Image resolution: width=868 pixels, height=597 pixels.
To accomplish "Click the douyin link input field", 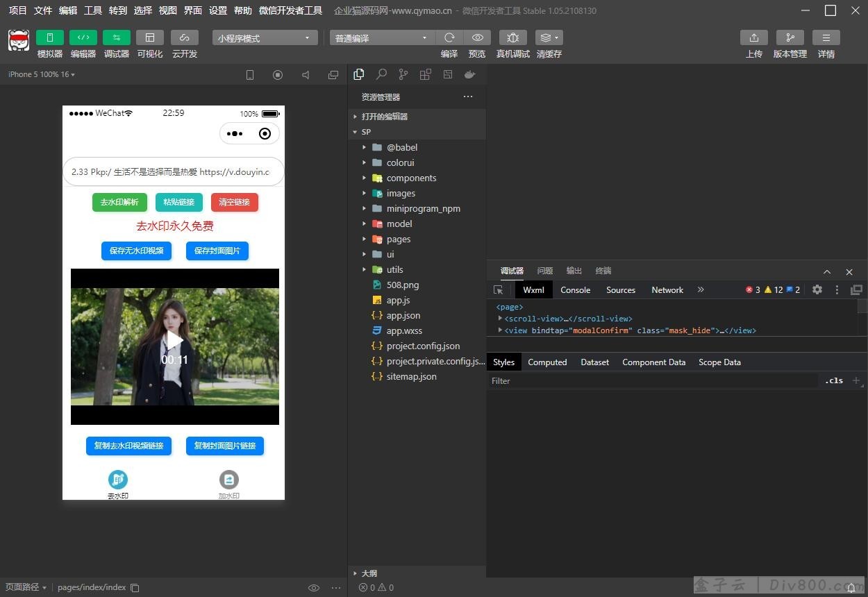I will 174,171.
